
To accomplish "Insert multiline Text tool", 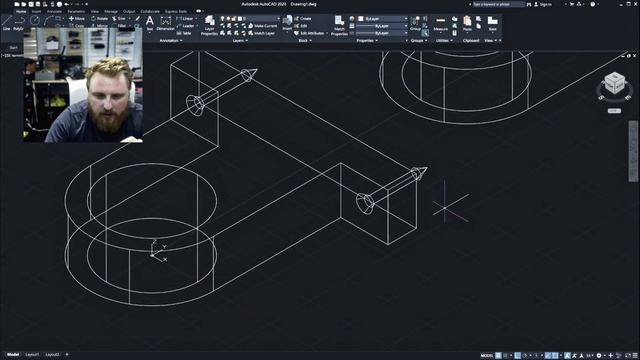I will coord(150,23).
